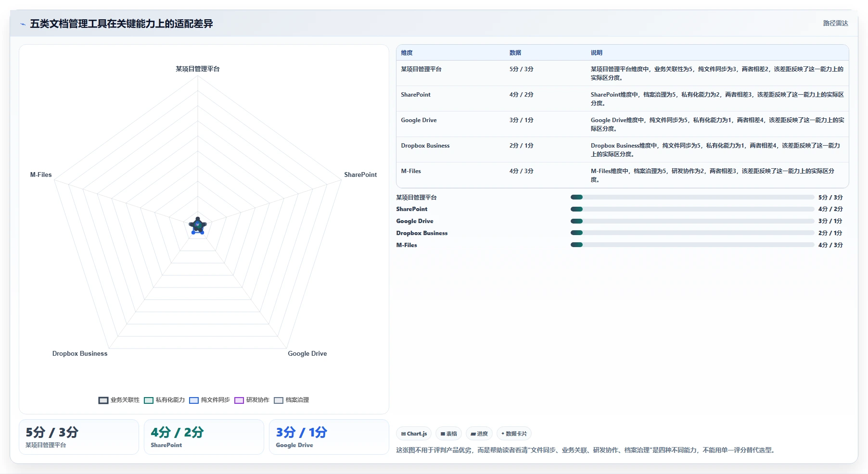Click the Google Drive description in 说明 column
This screenshot has width=868, height=474.
(x=717, y=125)
